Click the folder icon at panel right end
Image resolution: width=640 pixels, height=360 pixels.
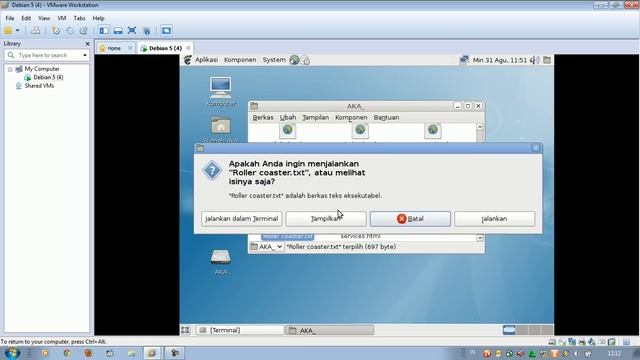pos(547,60)
